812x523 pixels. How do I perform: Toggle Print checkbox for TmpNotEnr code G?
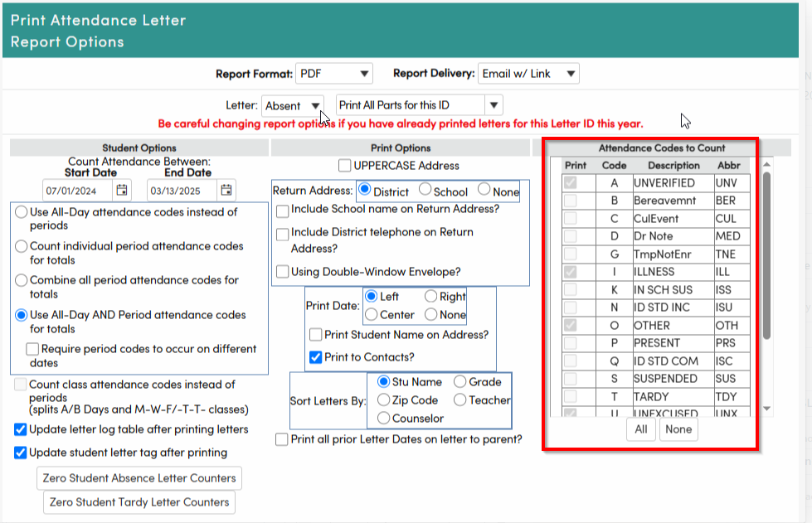click(570, 254)
